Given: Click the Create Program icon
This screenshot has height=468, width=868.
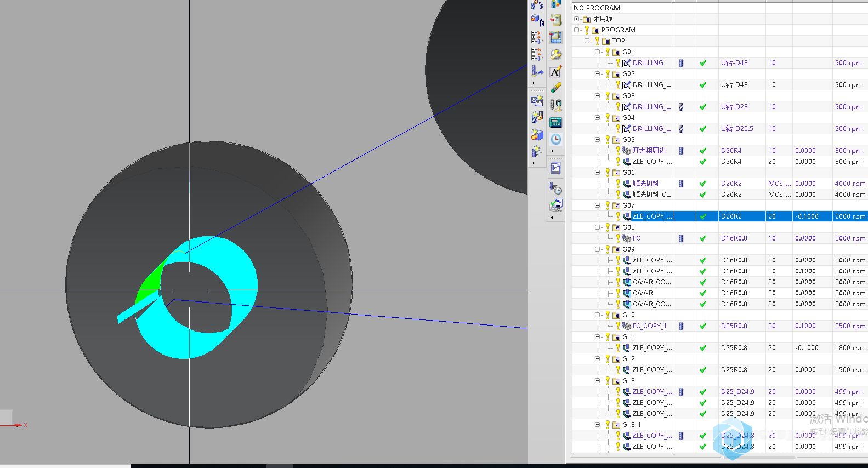Looking at the screenshot, I should [x=537, y=101].
